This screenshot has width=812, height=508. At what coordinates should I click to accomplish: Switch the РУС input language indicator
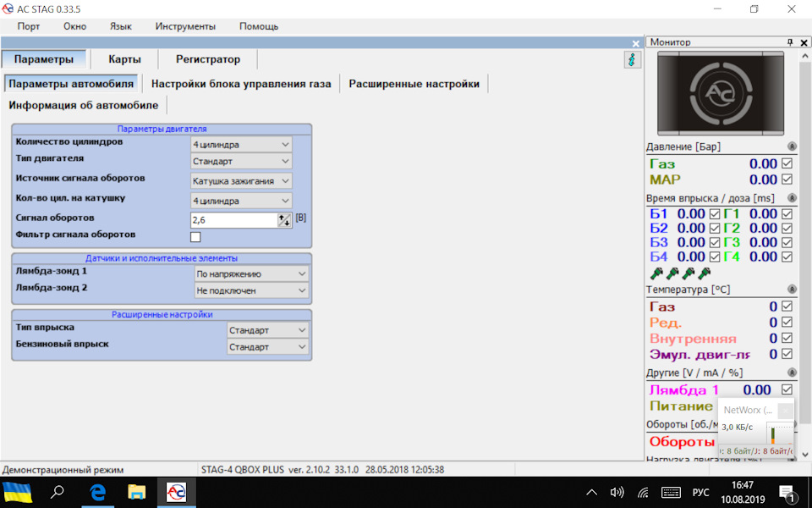pyautogui.click(x=700, y=493)
